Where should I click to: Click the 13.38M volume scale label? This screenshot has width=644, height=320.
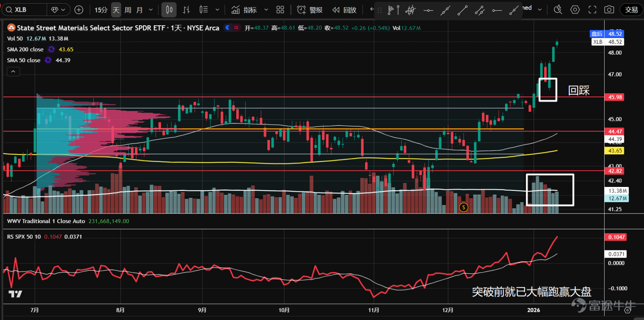click(617, 191)
